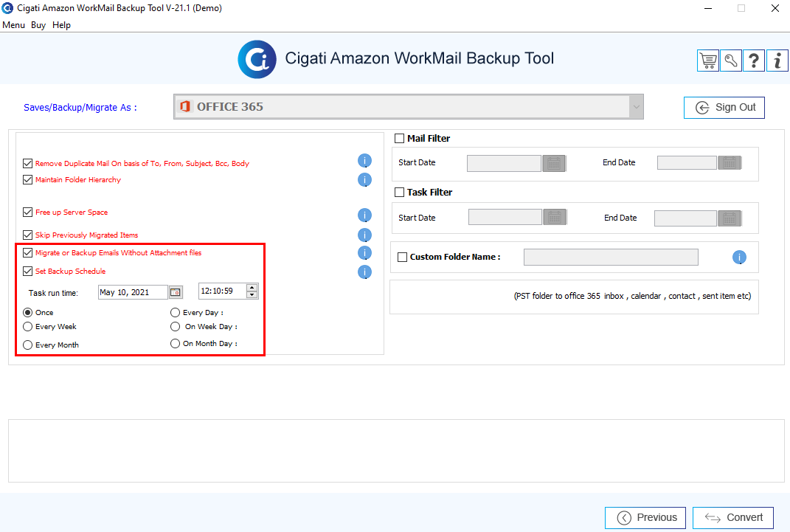Select the Every Week radio button
The height and width of the screenshot is (532, 790).
[x=28, y=326]
